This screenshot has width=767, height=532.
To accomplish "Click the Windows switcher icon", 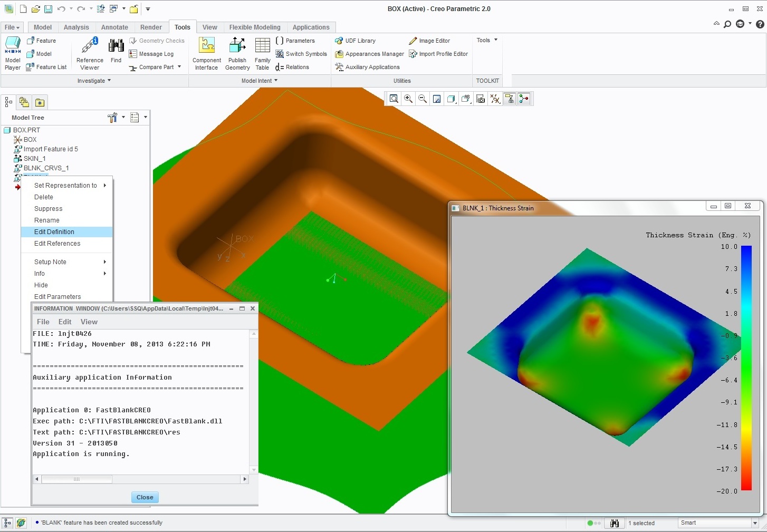I will coord(114,9).
